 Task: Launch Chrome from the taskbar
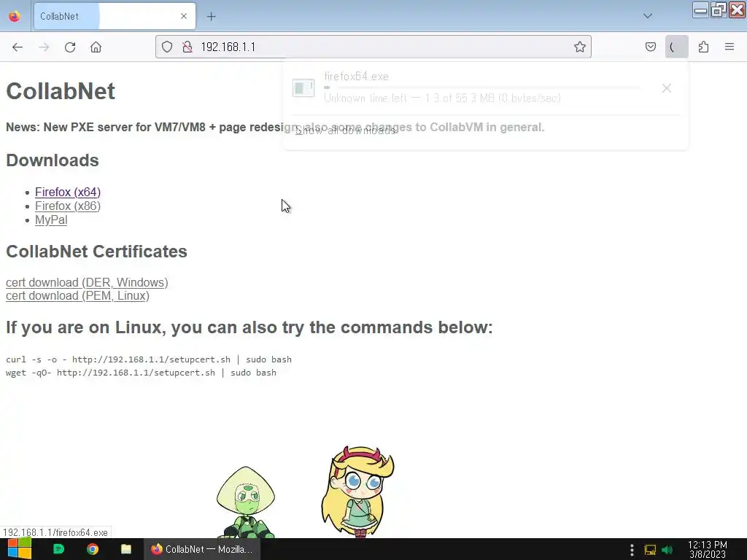pyautogui.click(x=93, y=549)
